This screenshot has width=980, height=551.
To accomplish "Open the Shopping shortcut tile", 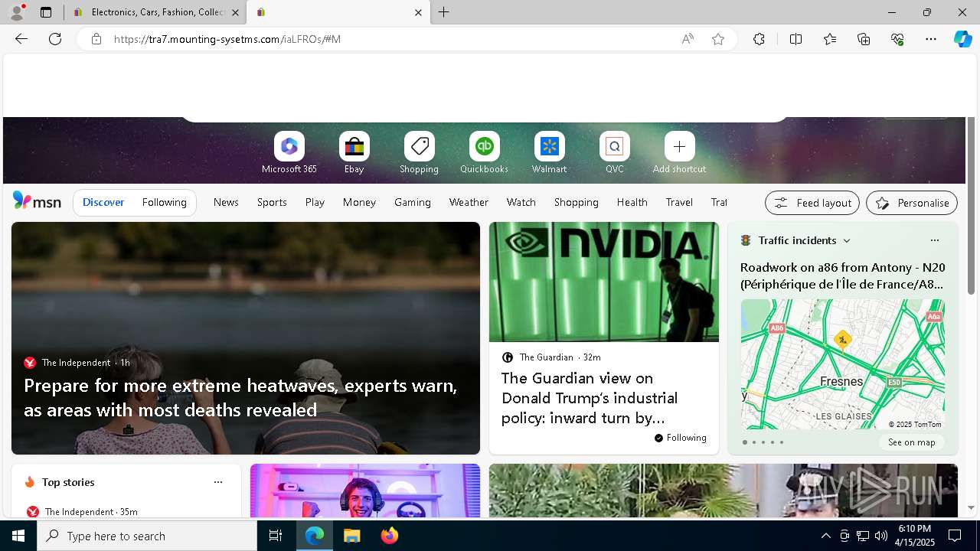I will 419,153.
